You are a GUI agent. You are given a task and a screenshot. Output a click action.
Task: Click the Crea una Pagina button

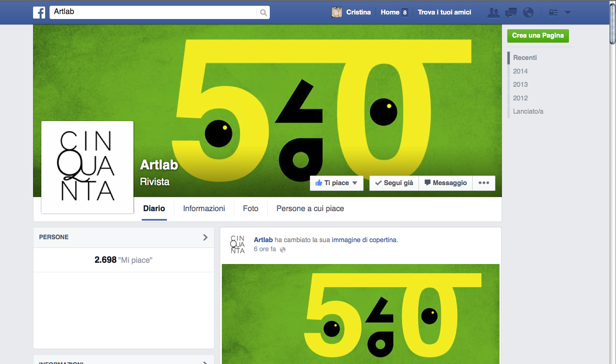coord(538,36)
